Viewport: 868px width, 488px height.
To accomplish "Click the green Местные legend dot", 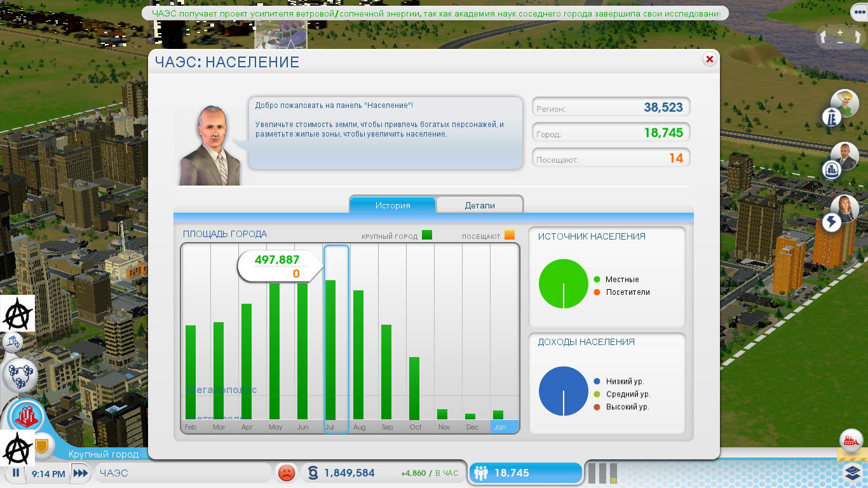I will pyautogui.click(x=597, y=279).
